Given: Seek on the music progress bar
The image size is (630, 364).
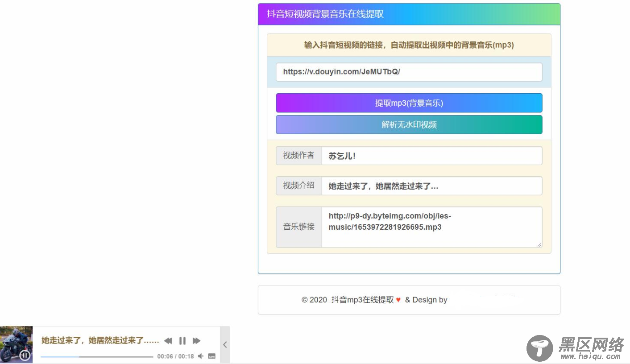Looking at the screenshot, I should pyautogui.click(x=97, y=356).
